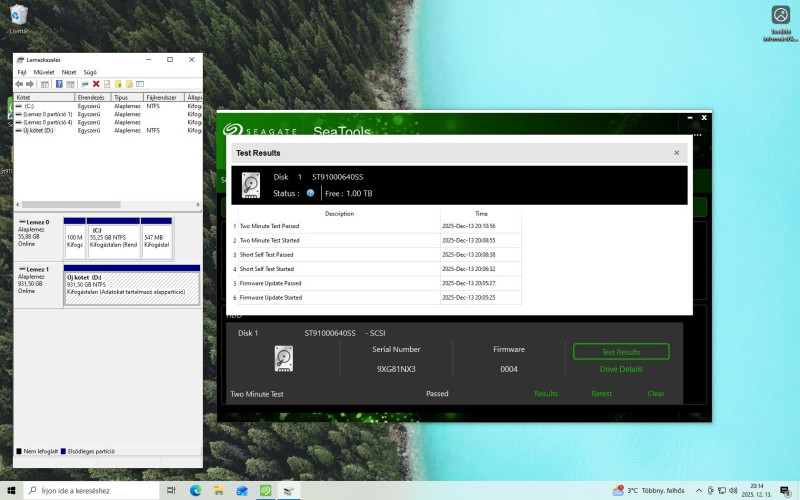The height and width of the screenshot is (500, 800).
Task: Select the Új kötet (D:) list row
Action: click(108, 131)
